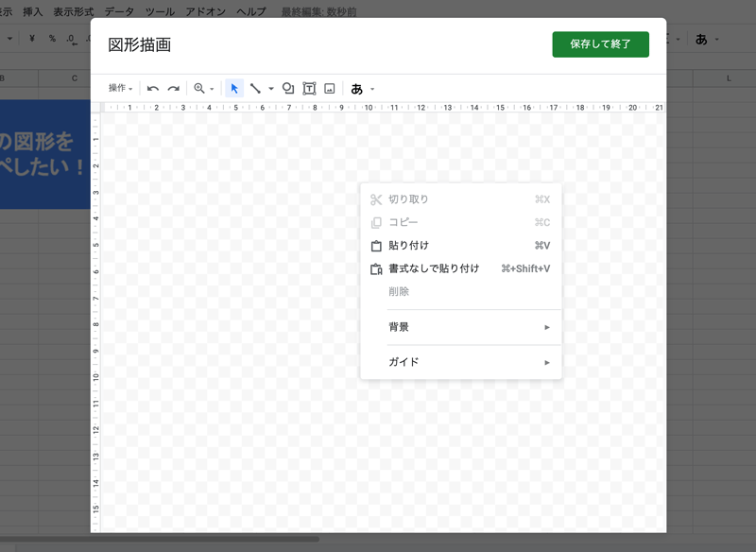
Task: Select the line tool
Action: 255,88
